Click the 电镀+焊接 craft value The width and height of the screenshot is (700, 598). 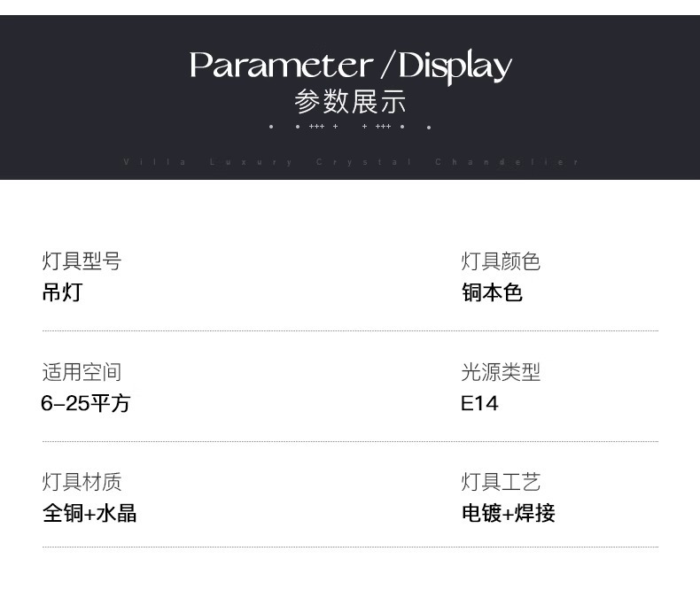[509, 513]
